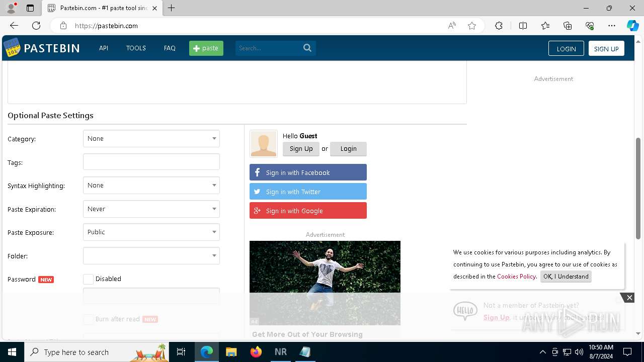This screenshot has width=644, height=362.
Task: Show hidden system tray icons
Action: click(542, 352)
